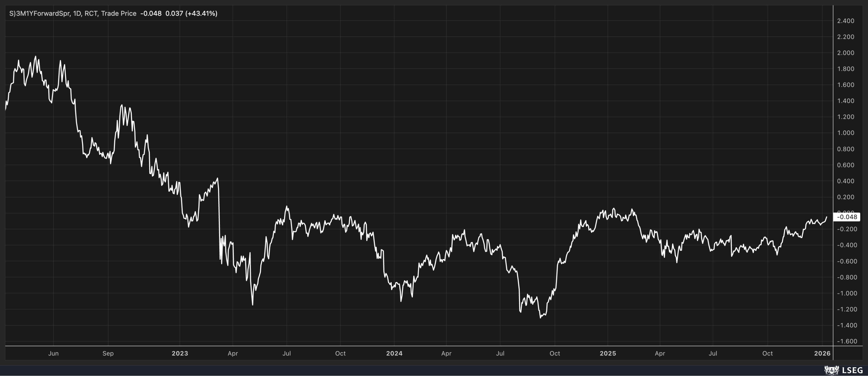Click the Jun label on time axis

coord(53,354)
